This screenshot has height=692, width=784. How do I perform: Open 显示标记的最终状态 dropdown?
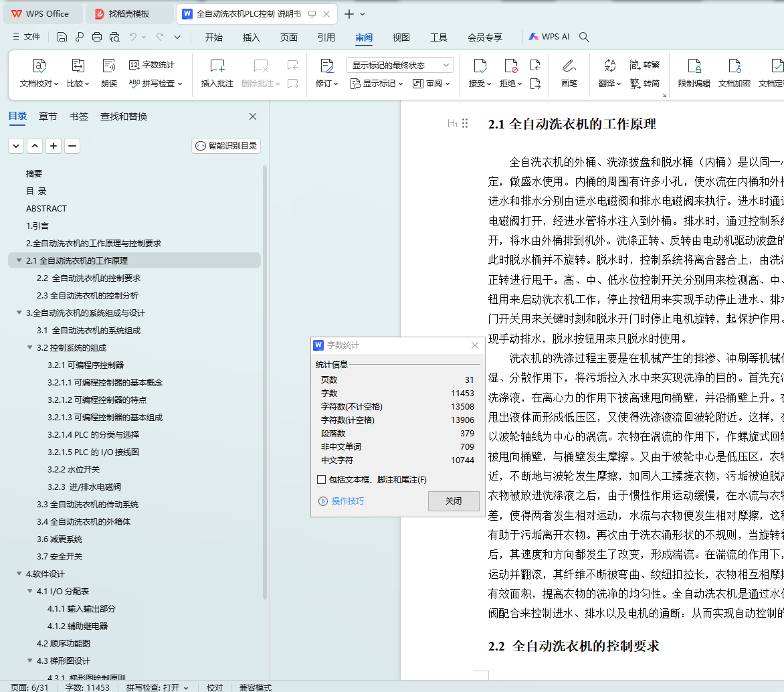click(x=400, y=65)
